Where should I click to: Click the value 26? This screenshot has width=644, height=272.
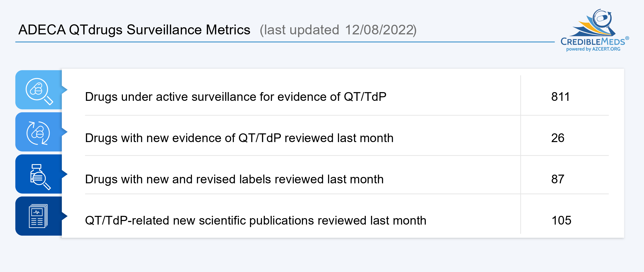click(558, 138)
